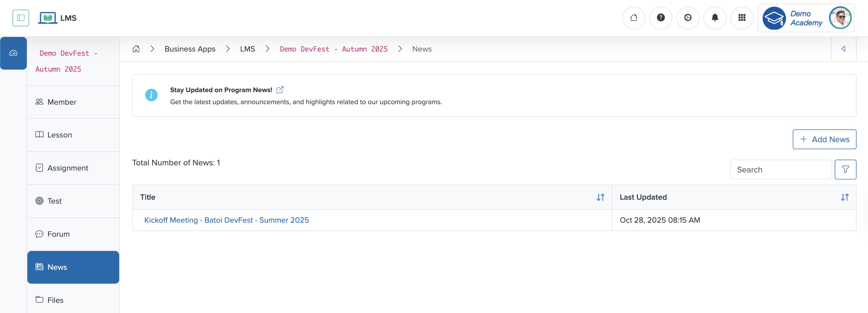Open the Assignment section in sidebar
Image resolution: width=868 pixels, height=313 pixels.
(x=67, y=168)
